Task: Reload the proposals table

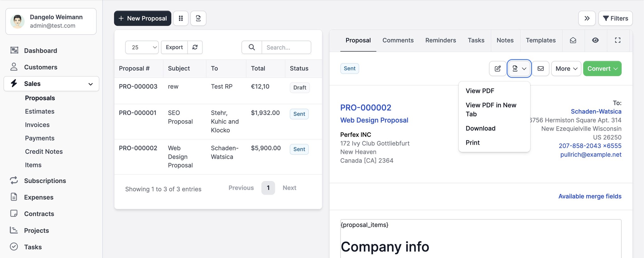Action: (x=195, y=47)
